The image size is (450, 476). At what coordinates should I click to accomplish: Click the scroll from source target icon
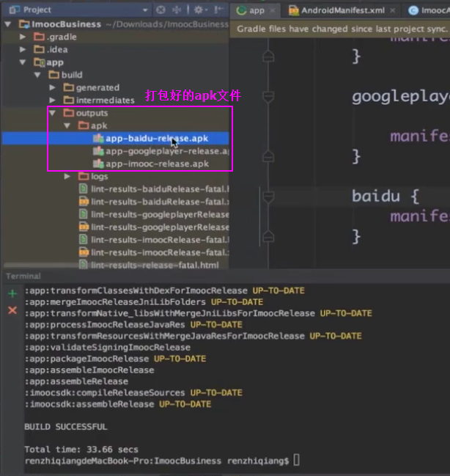tap(161, 10)
